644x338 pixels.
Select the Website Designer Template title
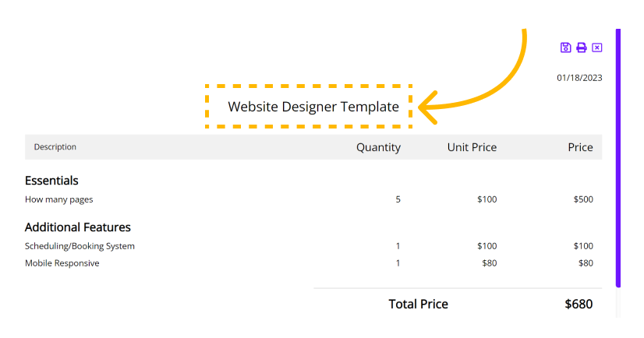pos(313,107)
